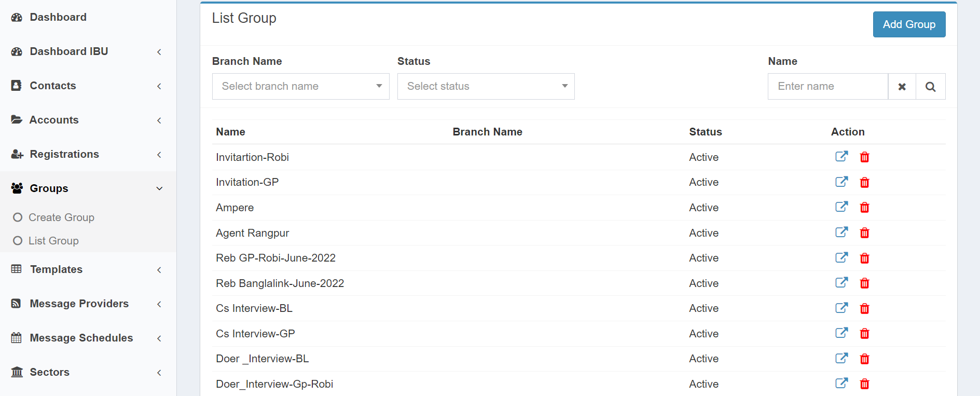Viewport: 980px width, 396px height.
Task: Click the Accounts folder icon
Action: (x=17, y=120)
